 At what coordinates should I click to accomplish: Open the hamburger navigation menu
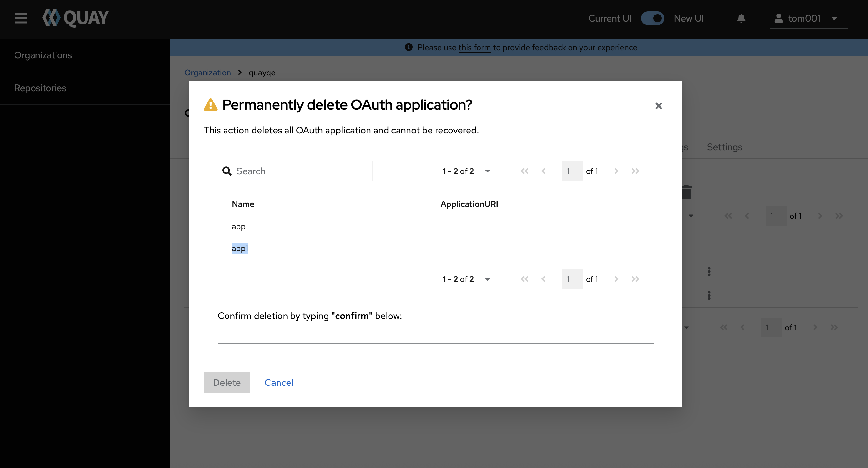tap(21, 18)
